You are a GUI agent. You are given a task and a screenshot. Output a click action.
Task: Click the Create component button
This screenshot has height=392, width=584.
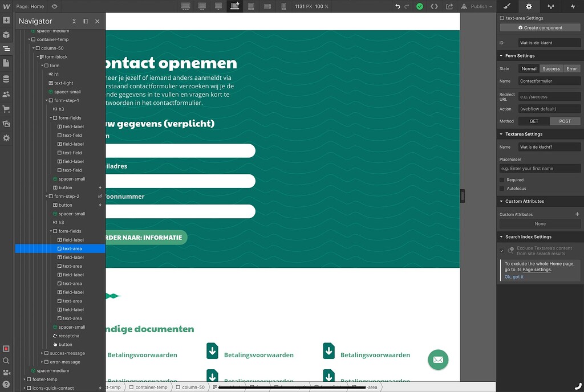click(x=540, y=27)
